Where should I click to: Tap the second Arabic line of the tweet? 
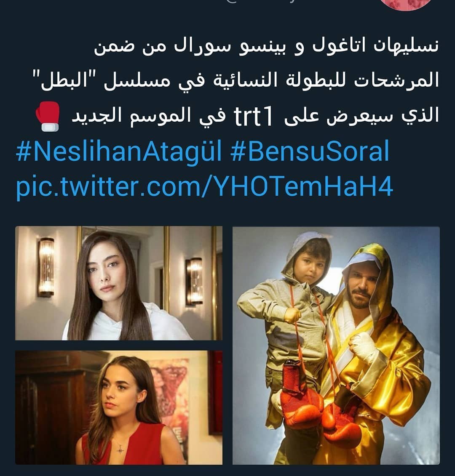tap(236, 81)
